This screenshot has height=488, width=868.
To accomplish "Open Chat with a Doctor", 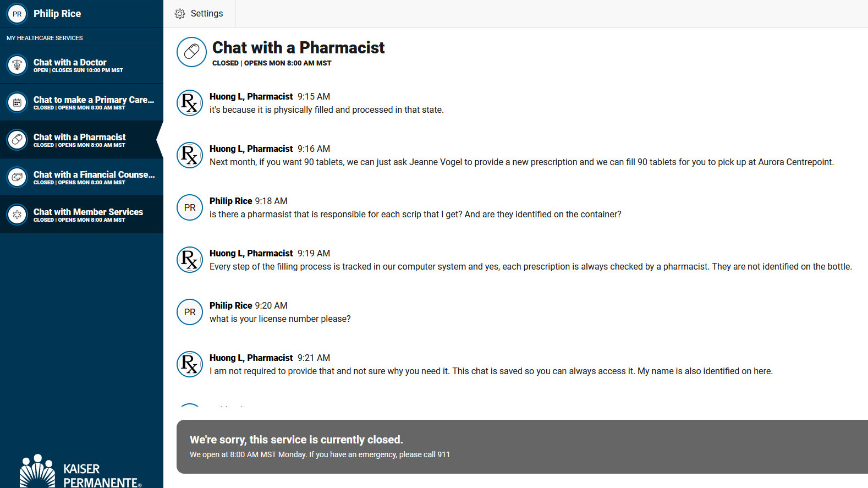I will click(x=81, y=65).
